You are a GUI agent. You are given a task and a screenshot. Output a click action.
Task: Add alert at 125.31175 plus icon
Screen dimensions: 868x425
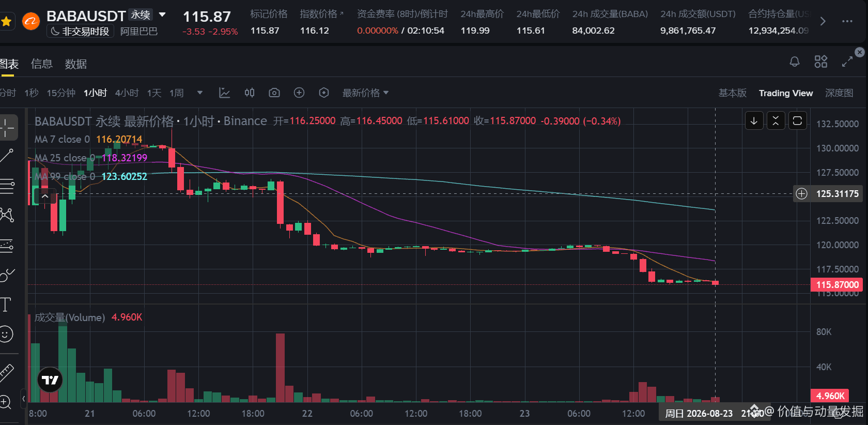[802, 194]
